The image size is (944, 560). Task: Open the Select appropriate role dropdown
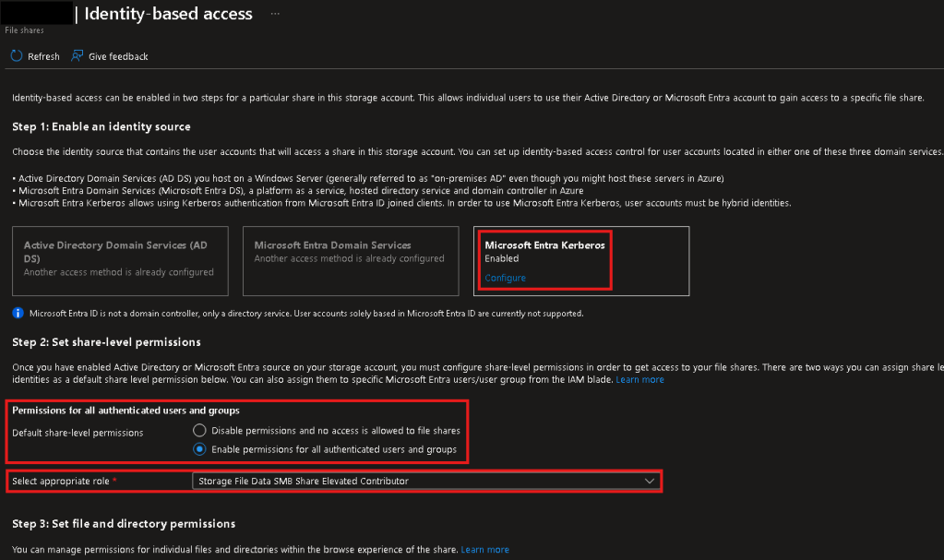coord(424,481)
